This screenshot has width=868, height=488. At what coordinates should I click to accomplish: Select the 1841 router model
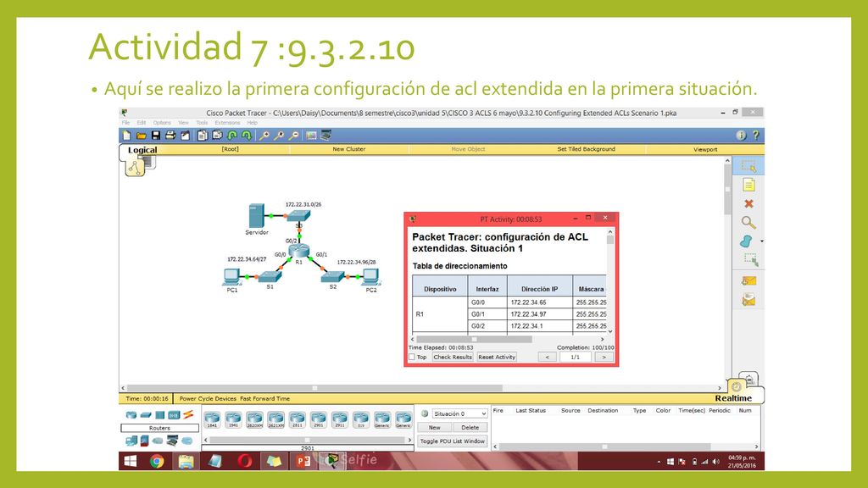click(x=212, y=419)
